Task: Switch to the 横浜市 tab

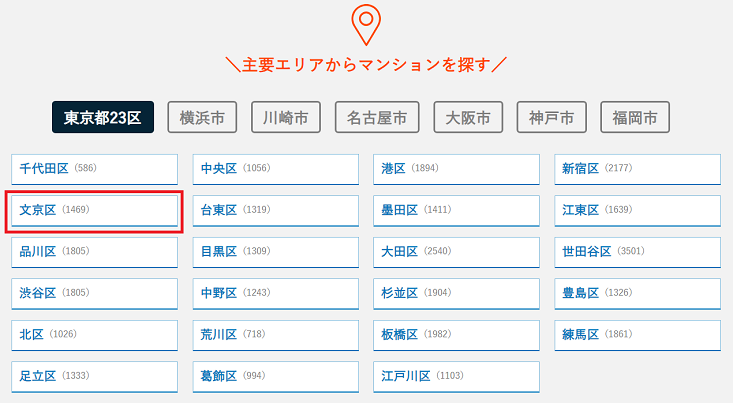Action: pos(202,117)
